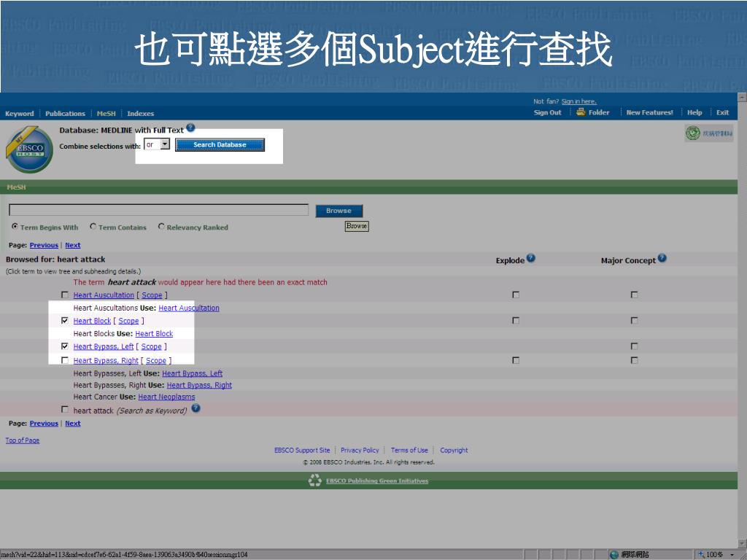Viewport: 747px width, 560px height.
Task: Click the scrollbar down arrow
Action: click(742, 544)
